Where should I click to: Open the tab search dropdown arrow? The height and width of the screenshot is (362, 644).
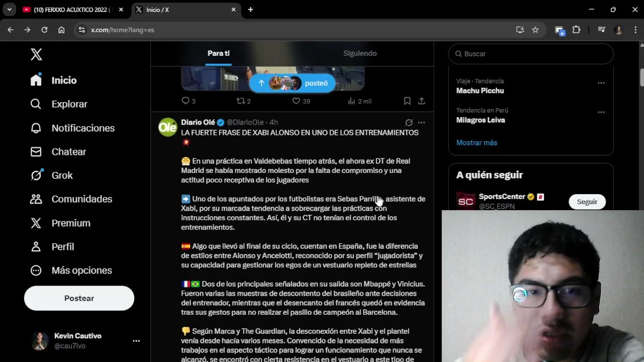coord(9,10)
